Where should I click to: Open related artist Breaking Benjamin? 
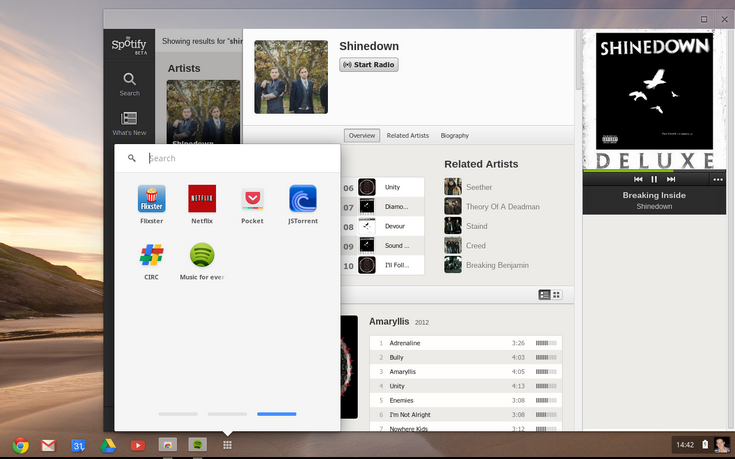[497, 265]
